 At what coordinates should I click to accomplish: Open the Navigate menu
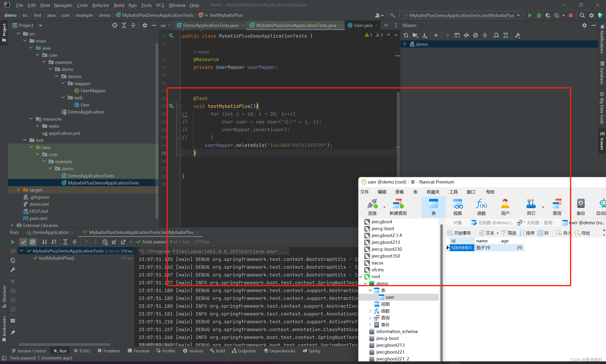pos(63,5)
